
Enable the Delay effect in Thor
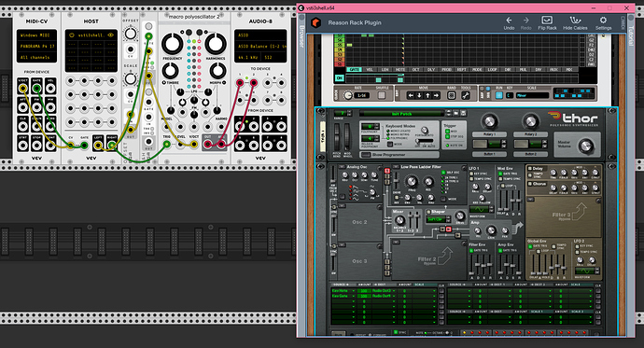point(530,169)
